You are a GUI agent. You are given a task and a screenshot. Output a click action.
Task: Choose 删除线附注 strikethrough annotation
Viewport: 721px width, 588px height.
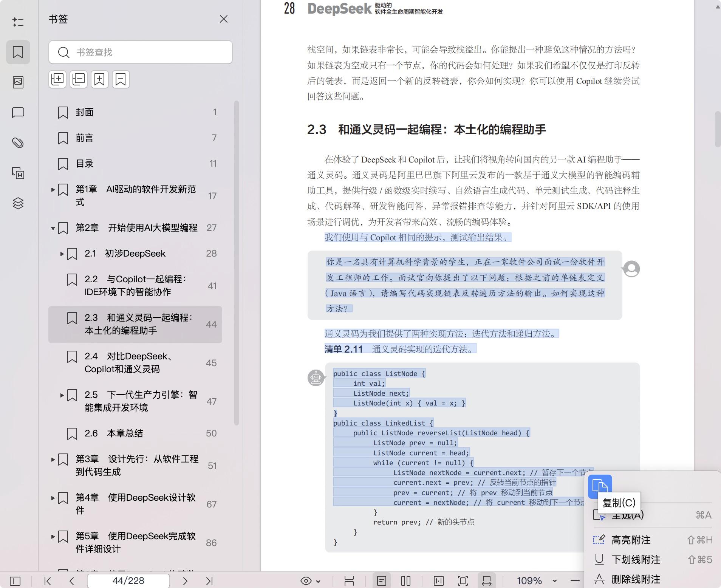pos(652,579)
